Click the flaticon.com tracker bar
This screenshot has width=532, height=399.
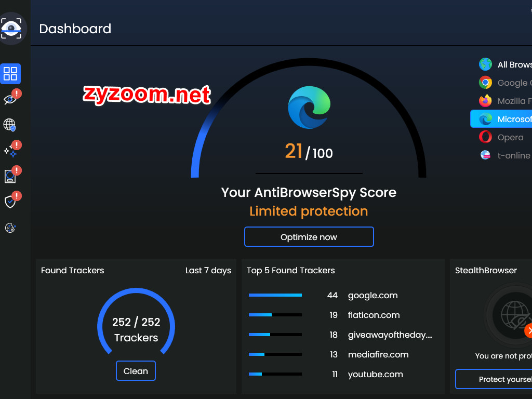coord(275,315)
